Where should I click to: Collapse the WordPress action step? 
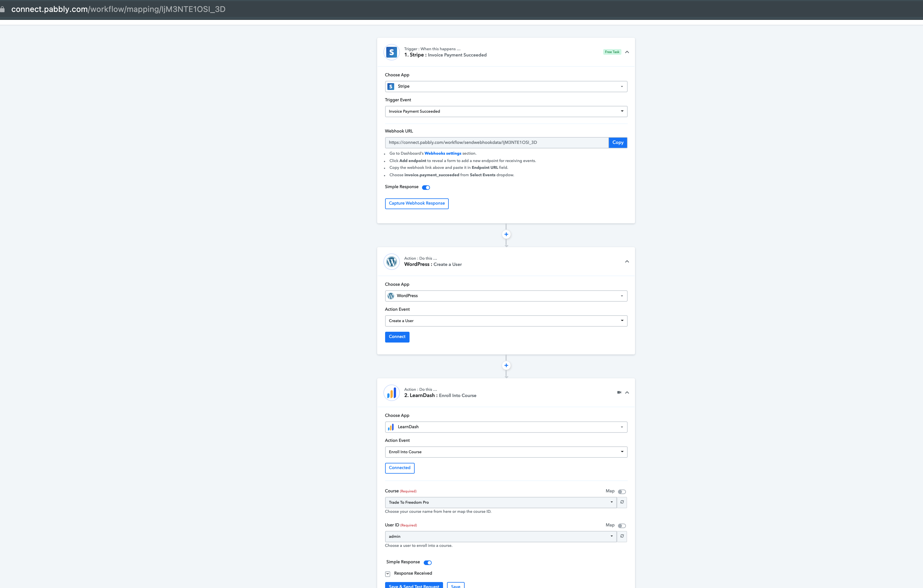(x=627, y=262)
